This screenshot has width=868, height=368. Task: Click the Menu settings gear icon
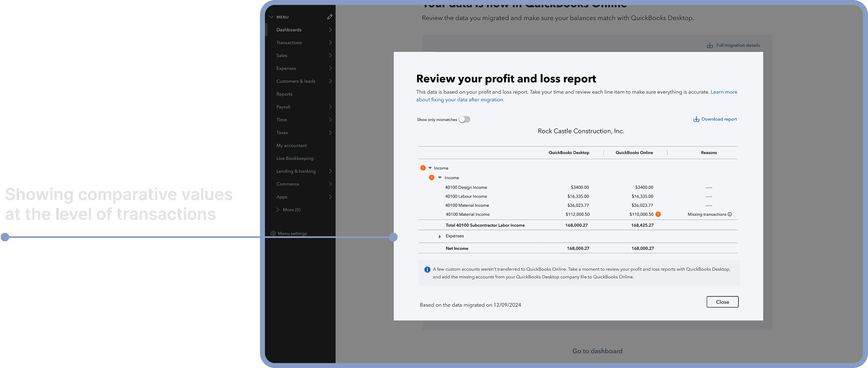click(x=273, y=233)
